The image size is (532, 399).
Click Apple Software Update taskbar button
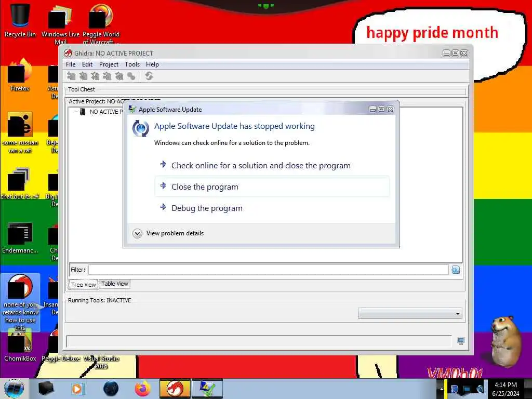click(207, 389)
